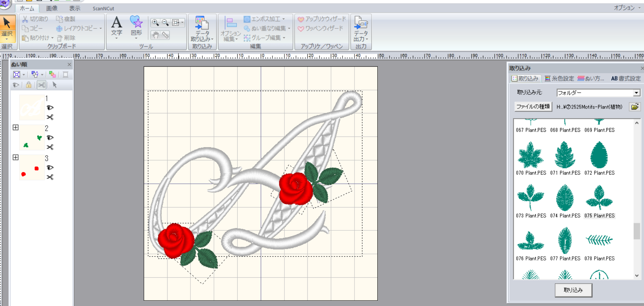644x306 pixels.
Task: Choose the 図形 shapes tool
Action: tap(136, 27)
